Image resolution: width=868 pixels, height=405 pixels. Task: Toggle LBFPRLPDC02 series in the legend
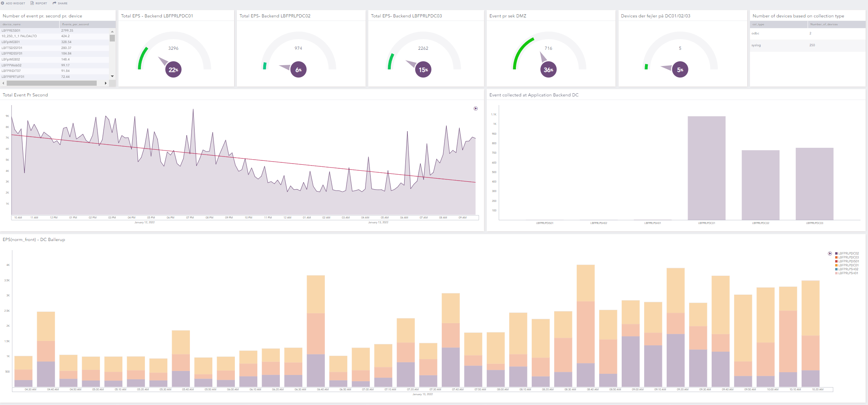[x=848, y=254]
